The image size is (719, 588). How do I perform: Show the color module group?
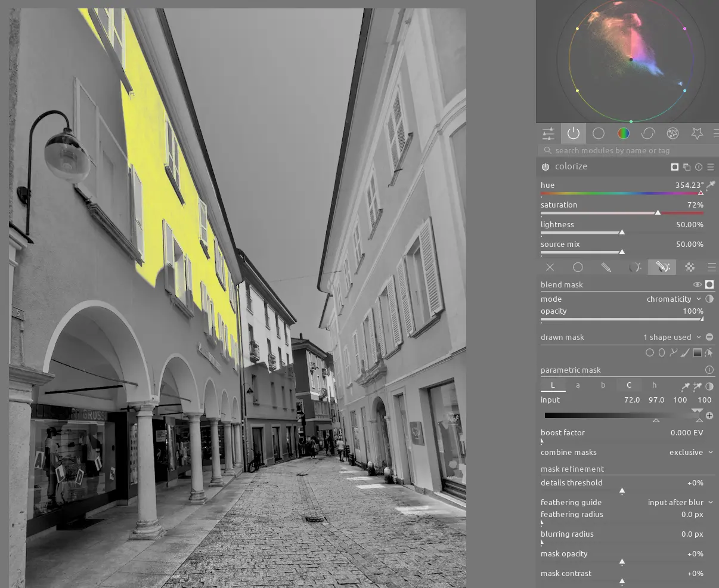(x=623, y=134)
